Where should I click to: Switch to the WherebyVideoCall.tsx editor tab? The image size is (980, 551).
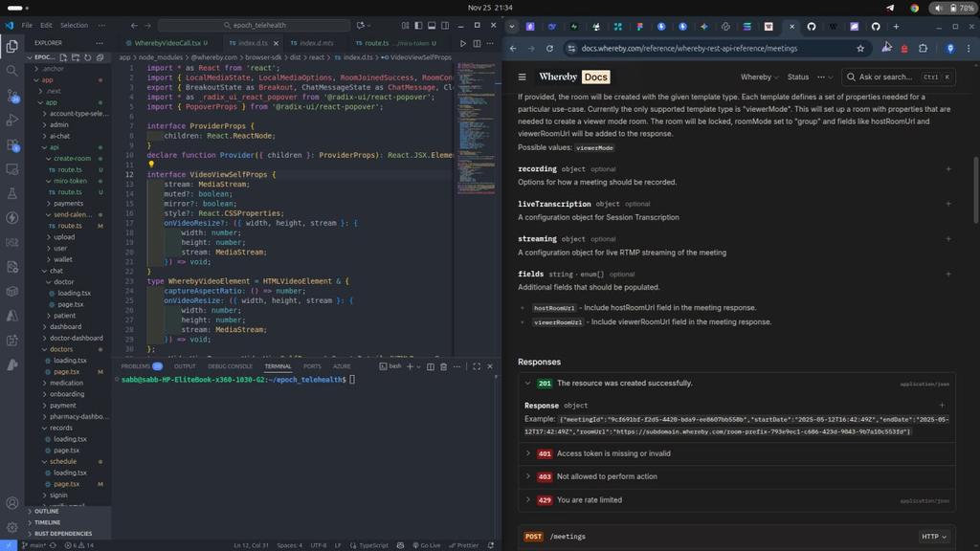click(167, 43)
